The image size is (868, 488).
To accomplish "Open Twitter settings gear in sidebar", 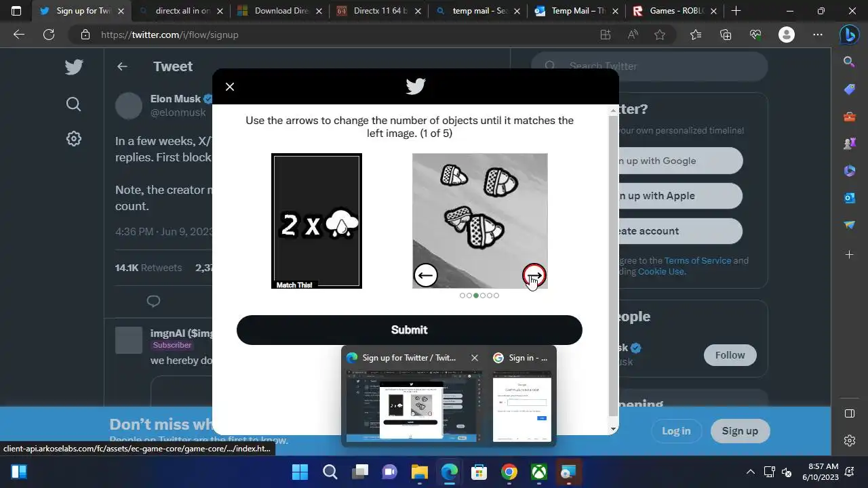I will point(74,139).
